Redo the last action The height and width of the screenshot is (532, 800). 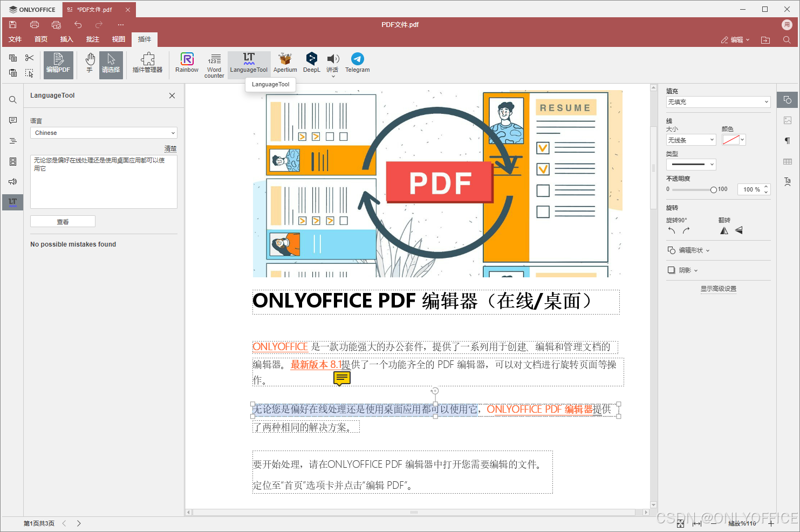tap(99, 24)
